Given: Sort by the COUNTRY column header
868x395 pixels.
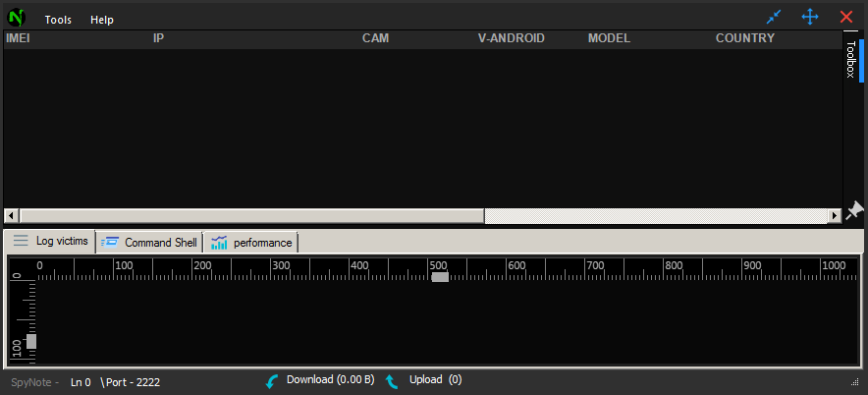Looking at the screenshot, I should click(744, 38).
